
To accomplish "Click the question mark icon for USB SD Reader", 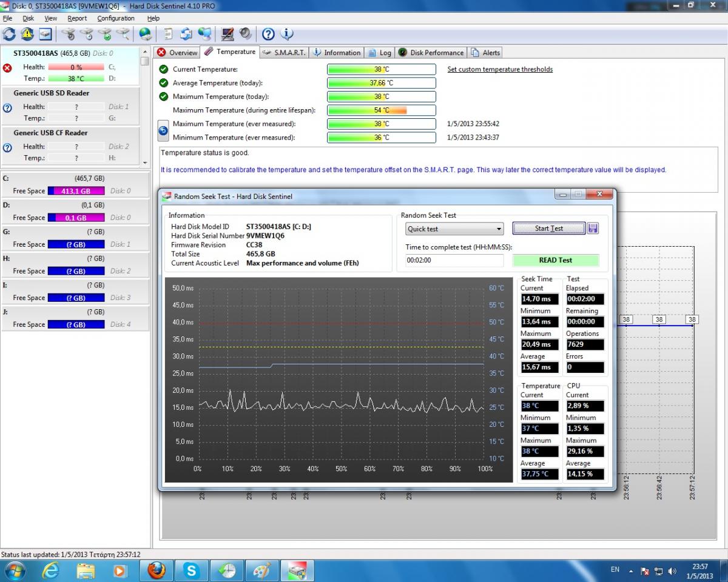I will coord(8,108).
